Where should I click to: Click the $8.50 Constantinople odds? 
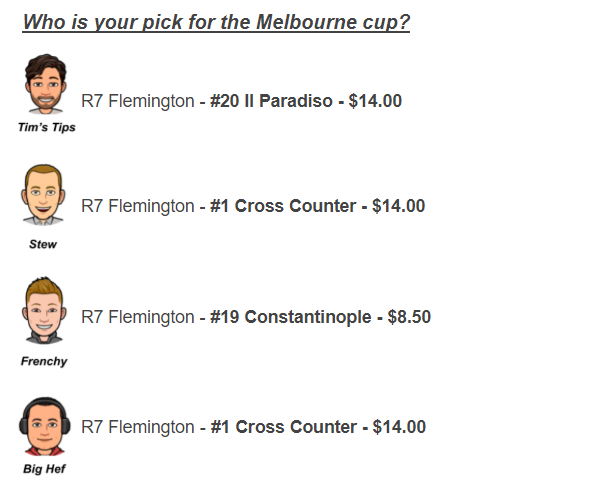[x=409, y=317]
